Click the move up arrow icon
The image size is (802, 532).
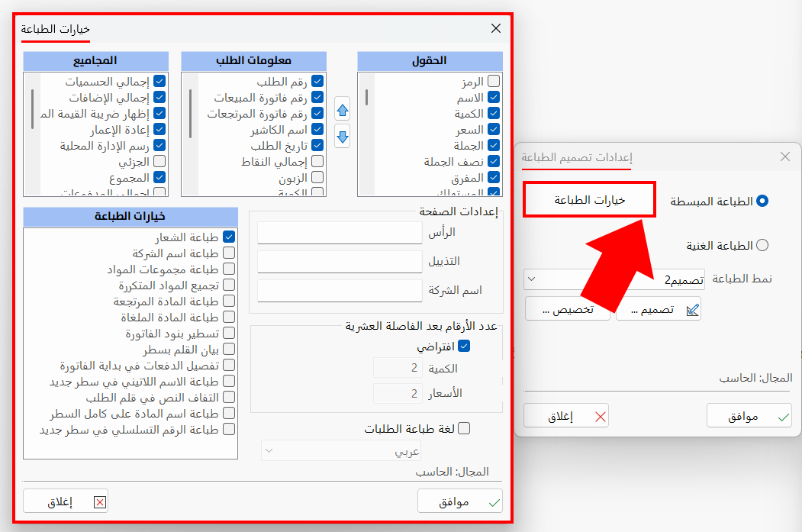pyautogui.click(x=343, y=109)
